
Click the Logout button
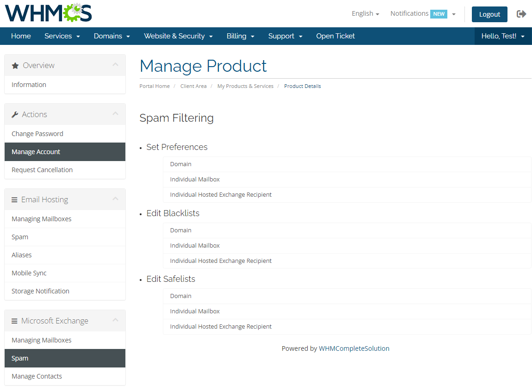point(489,14)
